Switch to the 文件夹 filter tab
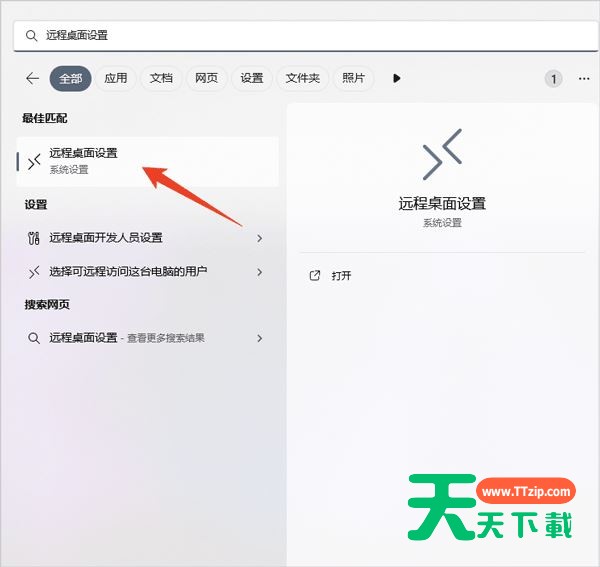This screenshot has width=600, height=567. click(302, 78)
